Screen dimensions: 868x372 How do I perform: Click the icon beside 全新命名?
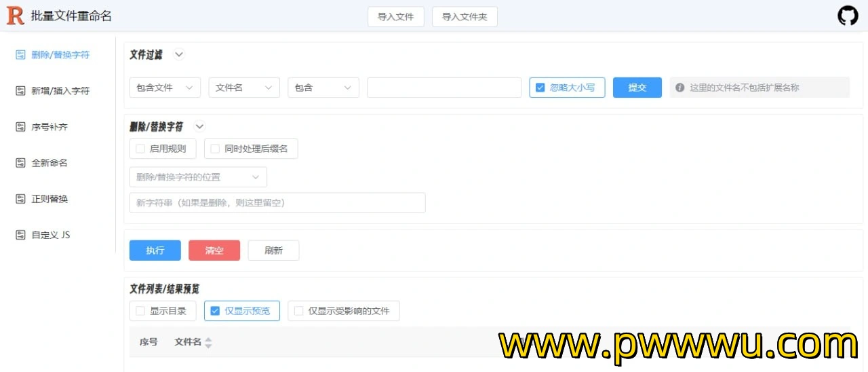point(20,163)
